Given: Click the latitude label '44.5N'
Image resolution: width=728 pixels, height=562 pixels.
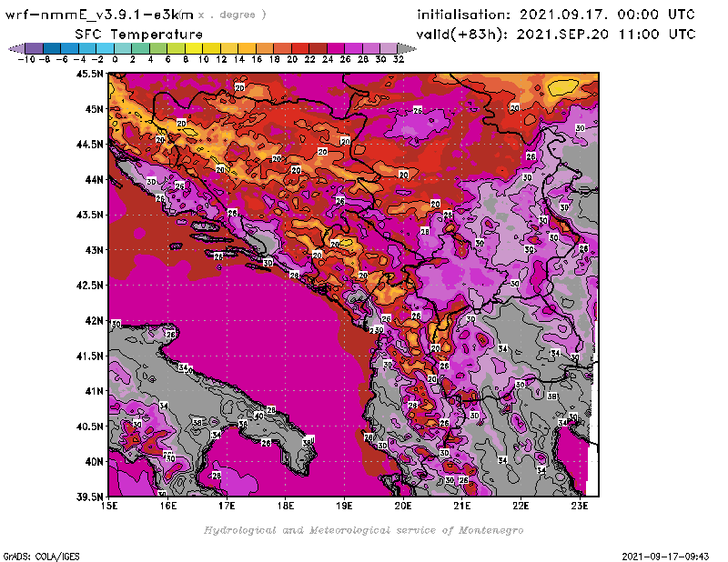Looking at the screenshot, I should [89, 145].
